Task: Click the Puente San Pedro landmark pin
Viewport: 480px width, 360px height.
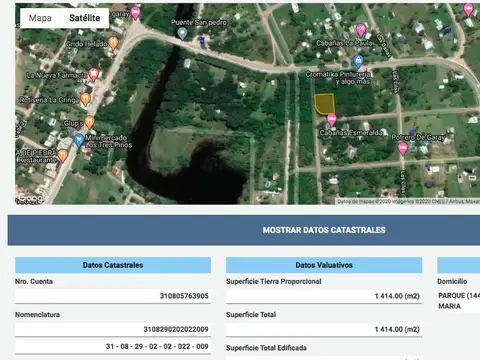Action: [182, 33]
